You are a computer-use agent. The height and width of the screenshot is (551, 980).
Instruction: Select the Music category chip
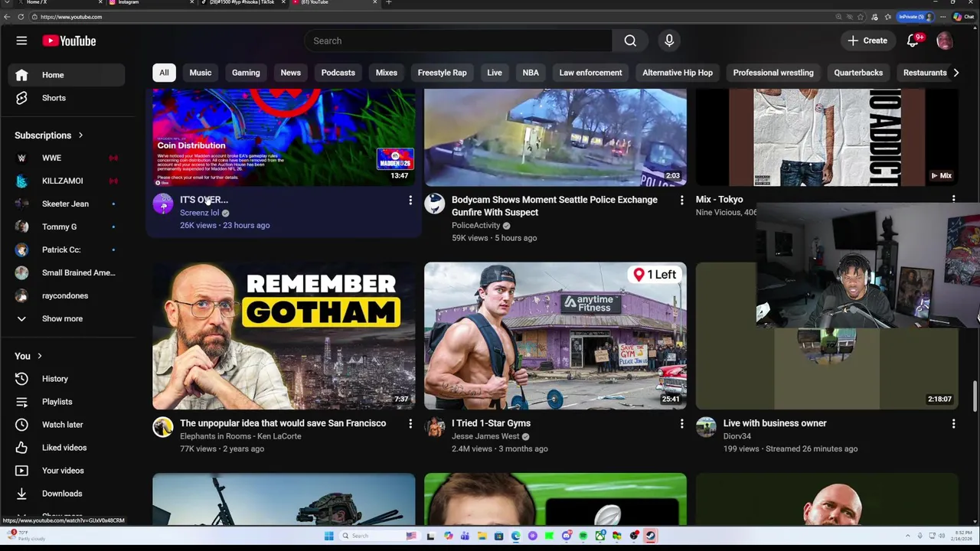[201, 73]
